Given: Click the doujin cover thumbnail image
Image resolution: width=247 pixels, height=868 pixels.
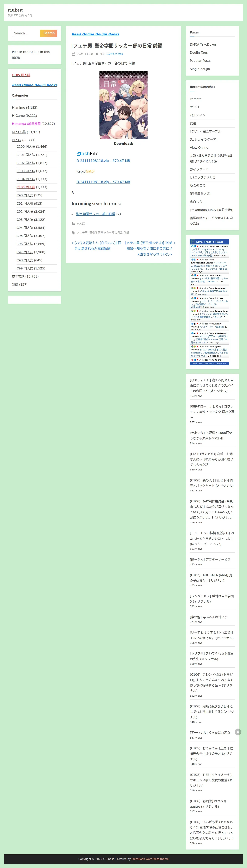Looking at the screenshot, I should (x=123, y=105).
